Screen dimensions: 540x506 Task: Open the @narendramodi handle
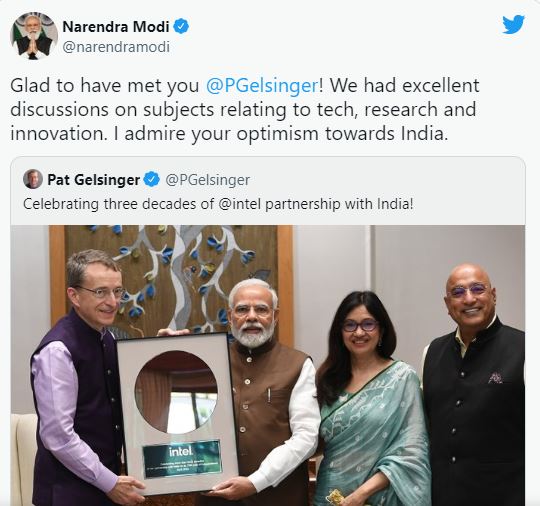(x=116, y=47)
